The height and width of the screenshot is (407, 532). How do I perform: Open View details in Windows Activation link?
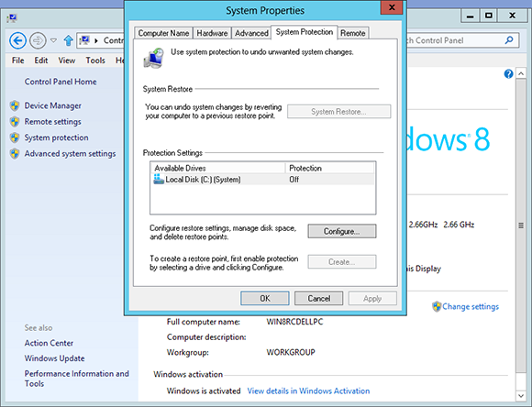[308, 391]
